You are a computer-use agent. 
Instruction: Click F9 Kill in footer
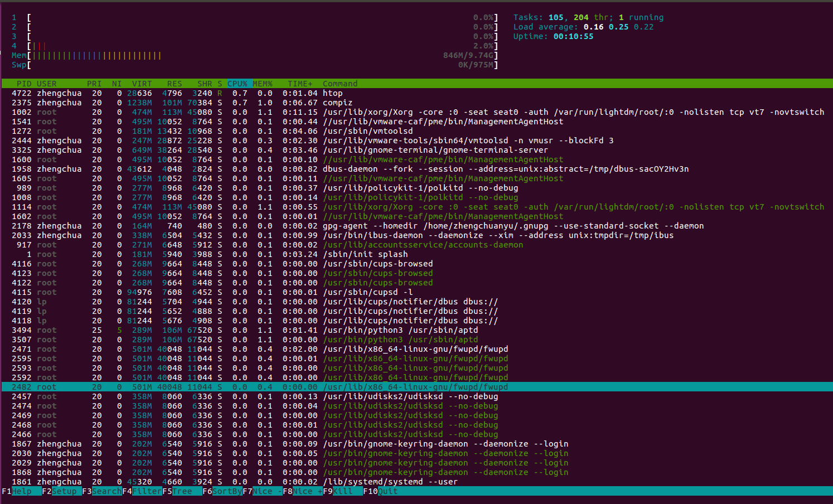[343, 491]
